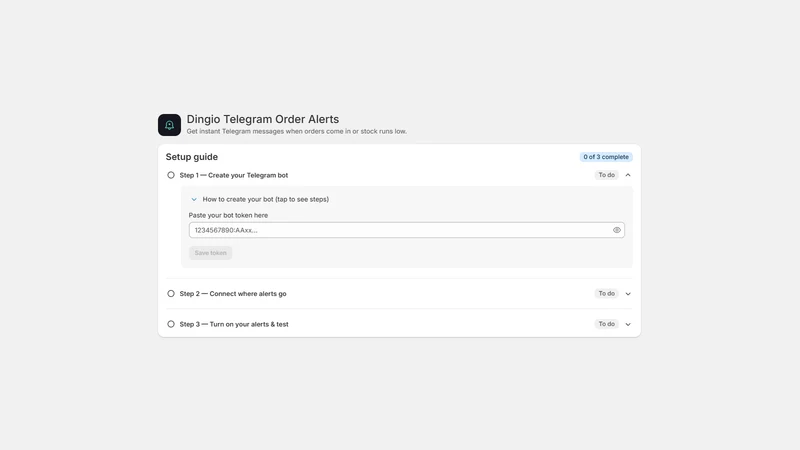The height and width of the screenshot is (450, 800).
Task: Click 'How to create your bot (tap to see steps)'
Action: pos(265,199)
